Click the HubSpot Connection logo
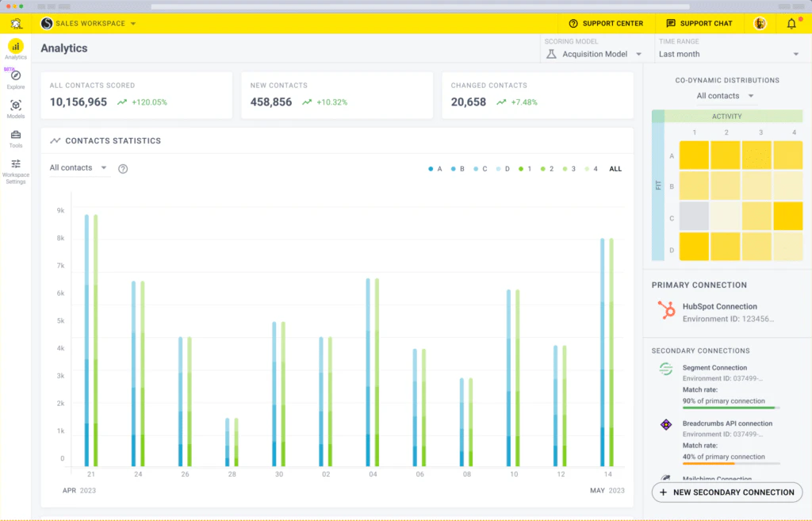This screenshot has height=521, width=812. (x=666, y=311)
